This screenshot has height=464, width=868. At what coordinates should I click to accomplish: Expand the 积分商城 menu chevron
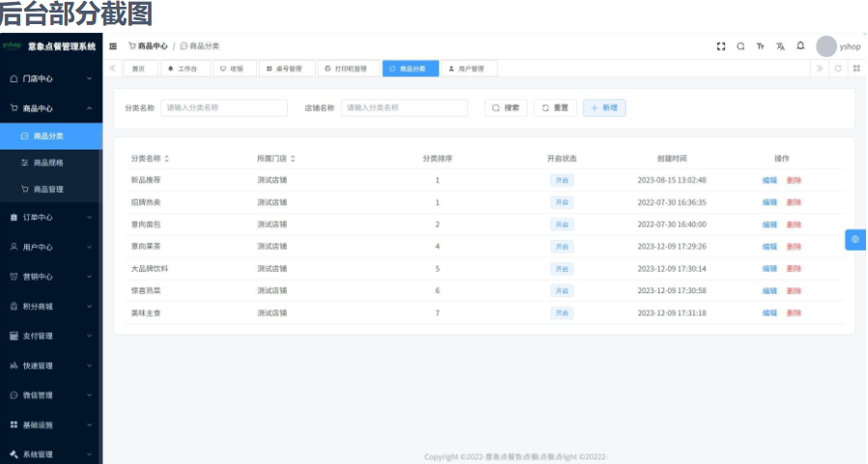89,306
